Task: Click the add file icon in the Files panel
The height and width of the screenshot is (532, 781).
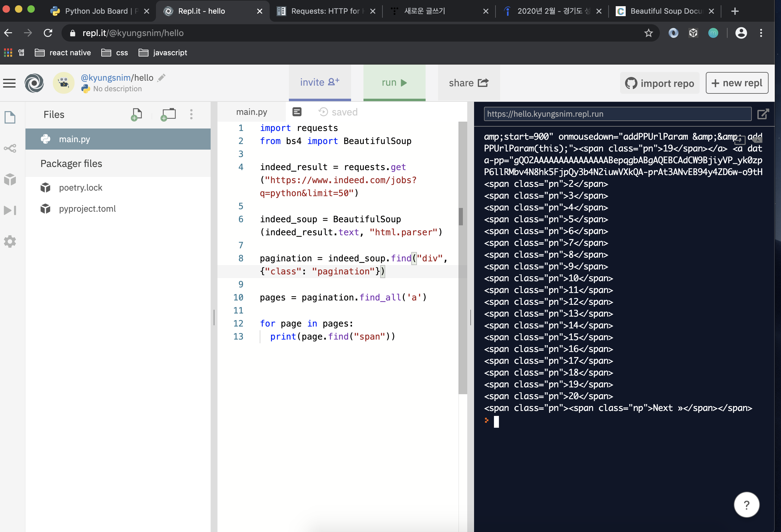Action: 136,114
